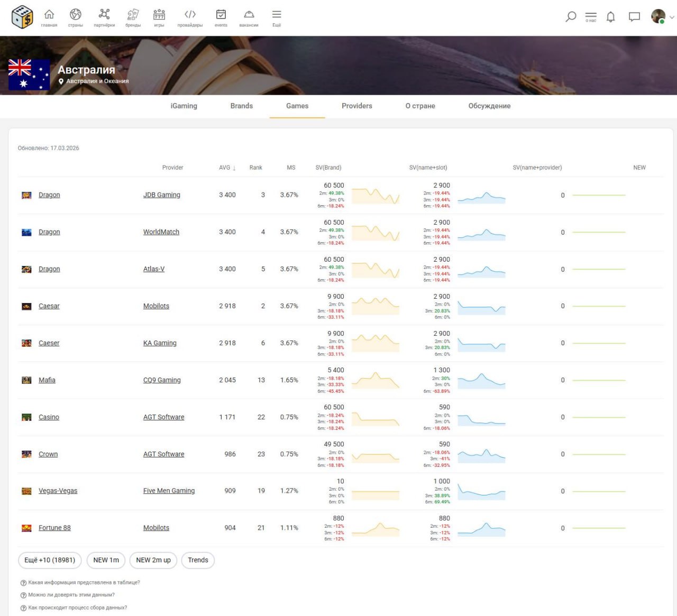Image resolution: width=677 pixels, height=616 pixels.
Task: Switch to the Providers tab
Action: tap(357, 106)
